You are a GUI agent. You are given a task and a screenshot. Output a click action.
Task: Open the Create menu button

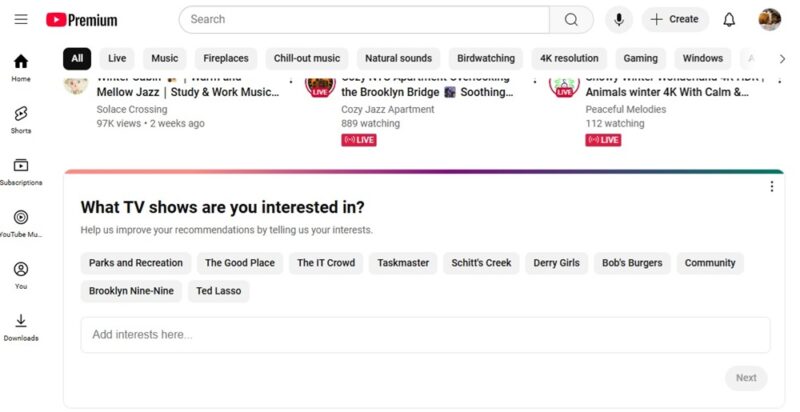675,19
